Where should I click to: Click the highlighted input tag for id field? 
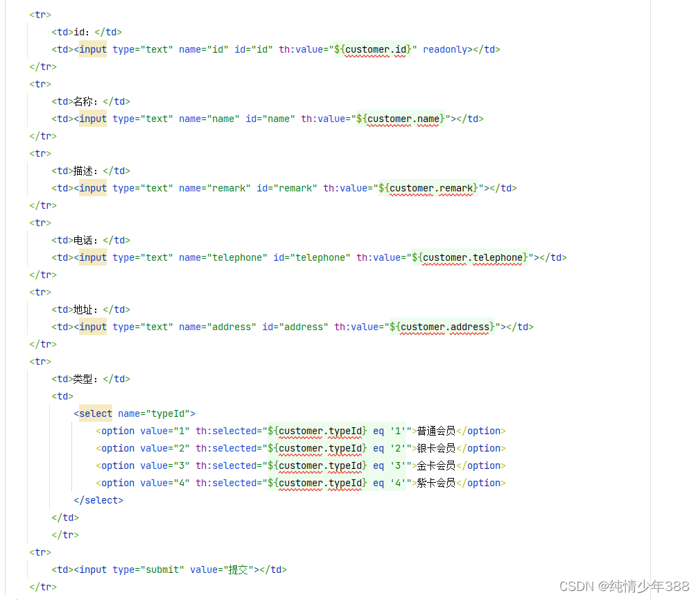93,49
